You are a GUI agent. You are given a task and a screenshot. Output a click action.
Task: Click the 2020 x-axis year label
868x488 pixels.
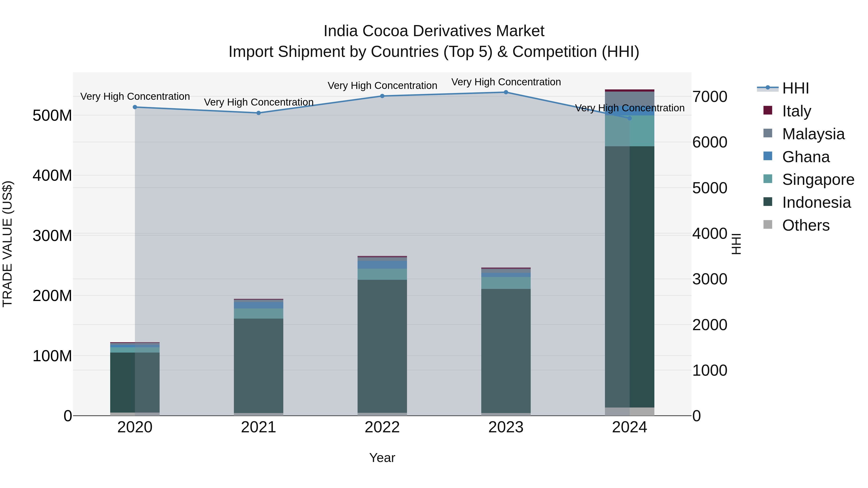click(x=135, y=427)
